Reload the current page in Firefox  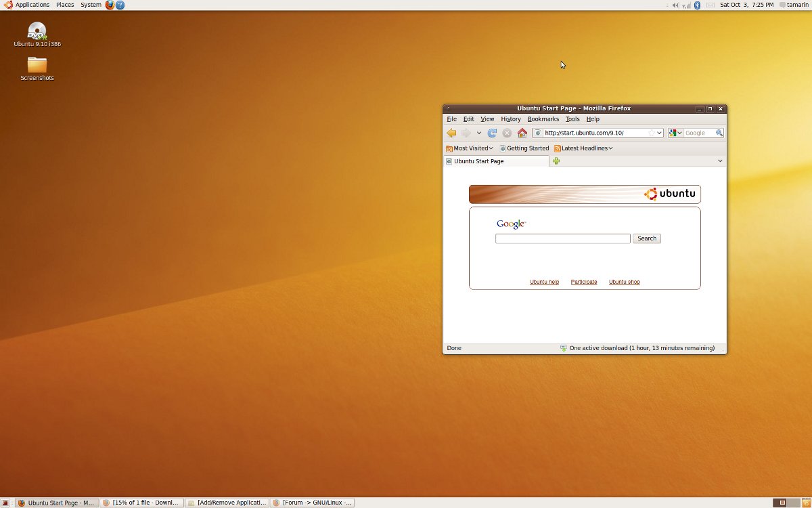492,133
